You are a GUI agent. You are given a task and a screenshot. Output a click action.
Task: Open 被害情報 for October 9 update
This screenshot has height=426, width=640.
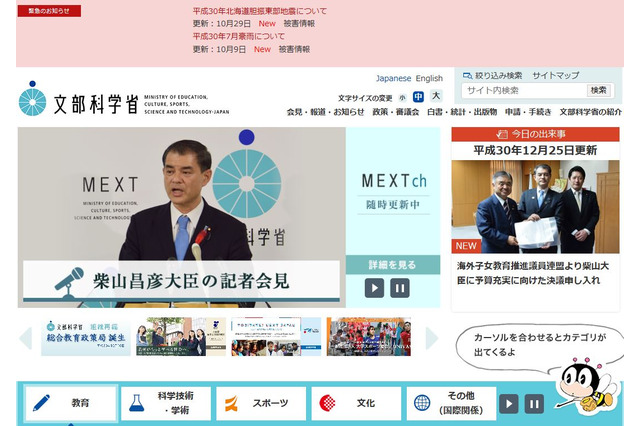[294, 49]
